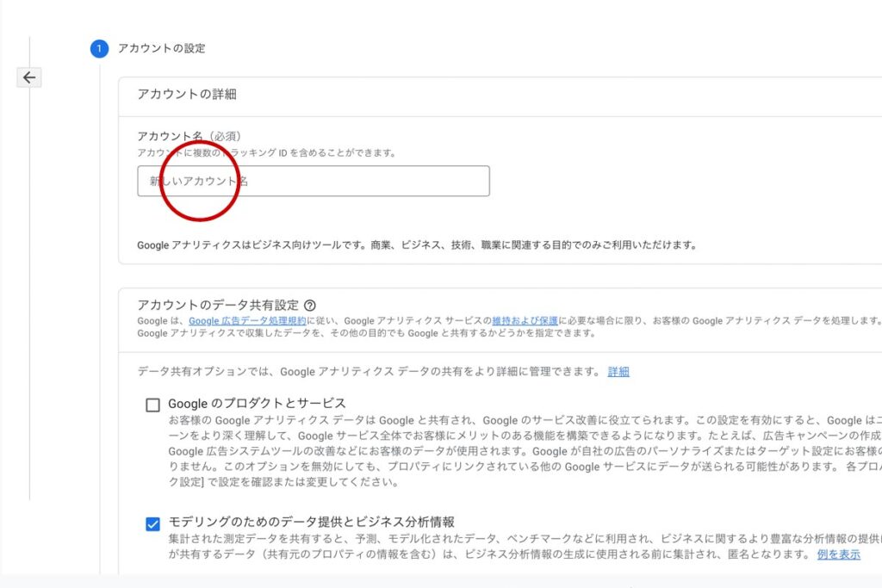
Task: Click the アカウントのデータ共有設定 heading
Action: point(218,306)
